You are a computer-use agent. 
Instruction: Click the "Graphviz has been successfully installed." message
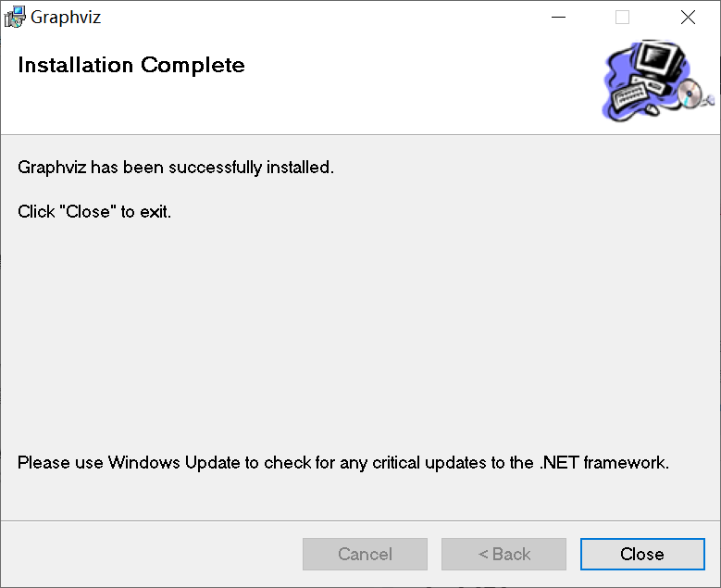tap(176, 168)
